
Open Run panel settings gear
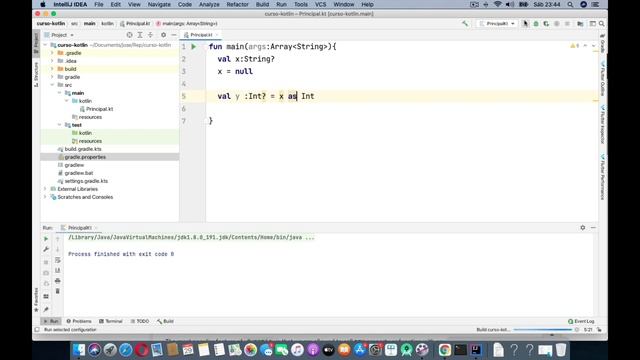(x=582, y=228)
